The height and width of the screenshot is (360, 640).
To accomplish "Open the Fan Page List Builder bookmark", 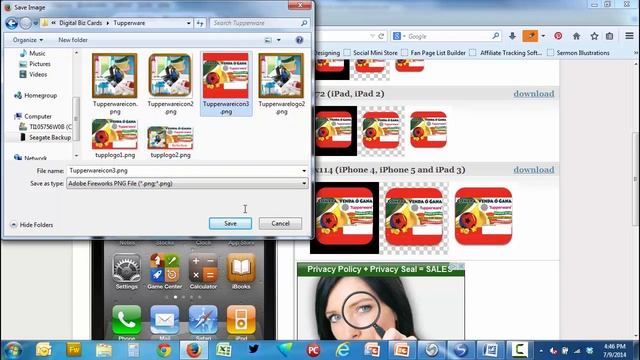I will point(433,53).
